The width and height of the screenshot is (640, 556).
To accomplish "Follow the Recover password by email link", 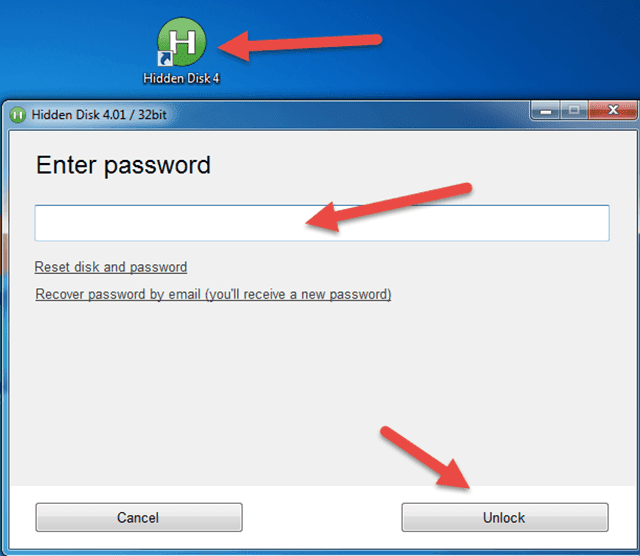I will [213, 294].
